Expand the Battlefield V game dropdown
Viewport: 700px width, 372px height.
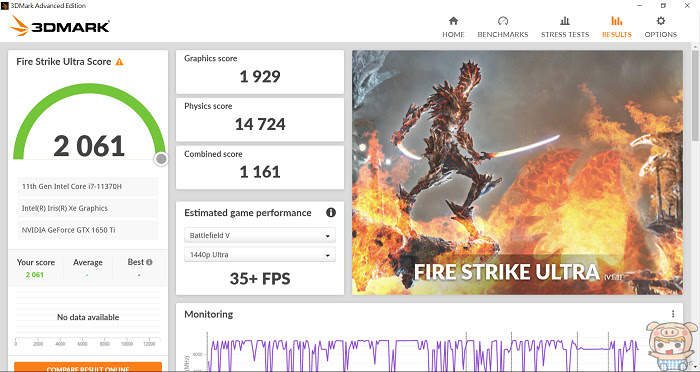point(260,235)
